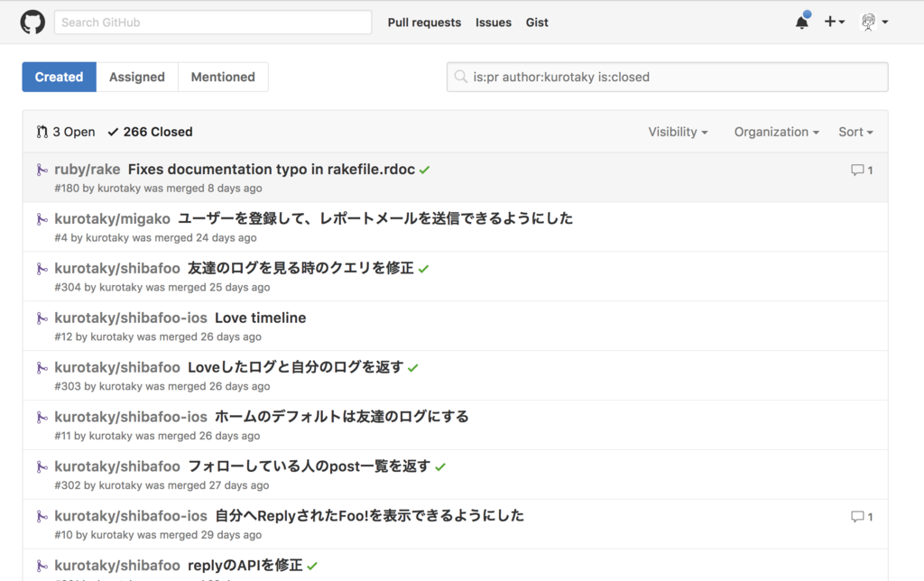
Task: Focus the Search GitHub field
Action: [x=213, y=23]
